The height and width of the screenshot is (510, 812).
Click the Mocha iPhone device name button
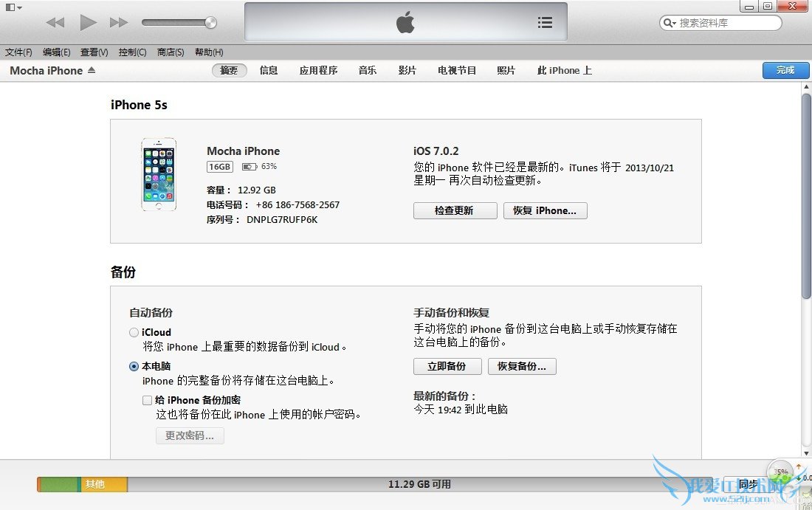click(x=46, y=70)
